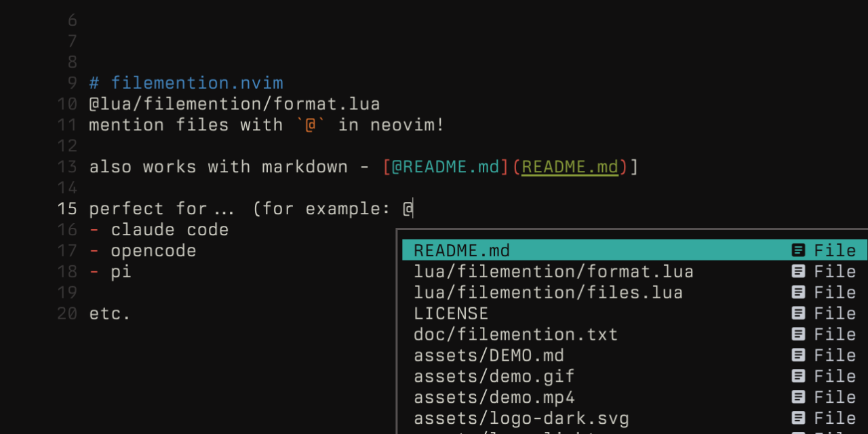This screenshot has width=868, height=434.
Task: Click the @lua/filemention/format.lua mention line
Action: pyautogui.click(x=235, y=104)
